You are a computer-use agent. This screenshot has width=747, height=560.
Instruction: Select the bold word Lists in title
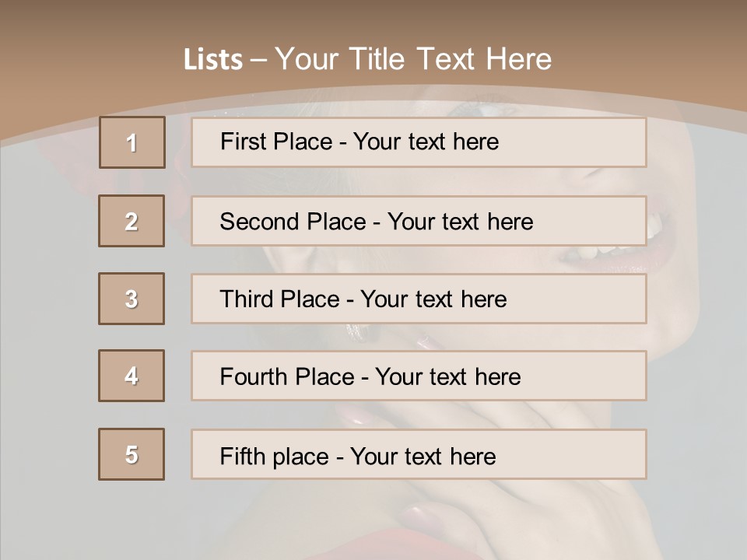tap(213, 60)
